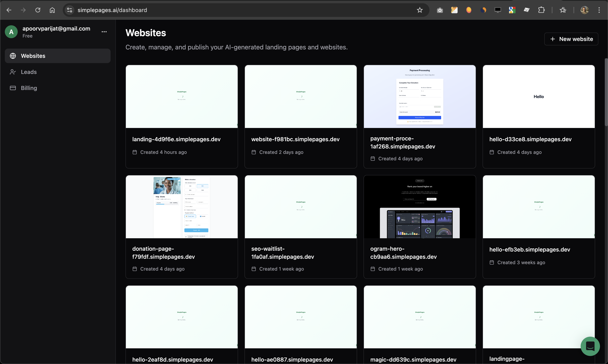Open Chrome three-dot menu

(x=599, y=10)
